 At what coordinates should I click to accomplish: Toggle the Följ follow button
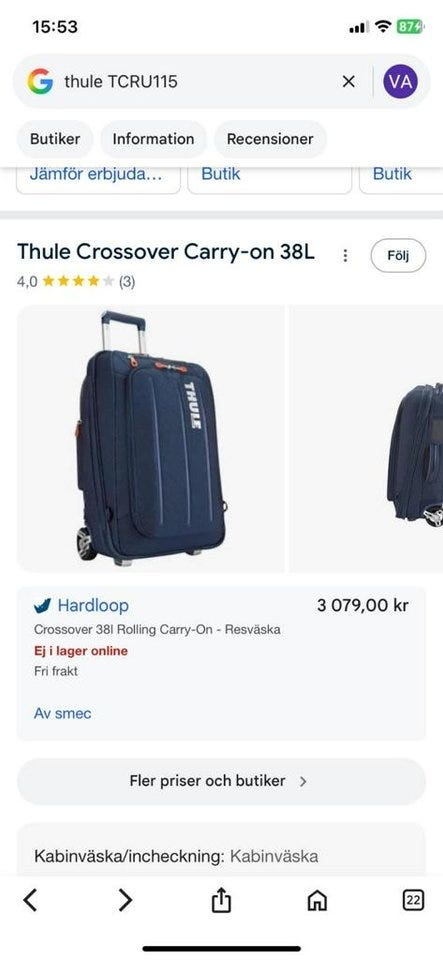point(398,255)
